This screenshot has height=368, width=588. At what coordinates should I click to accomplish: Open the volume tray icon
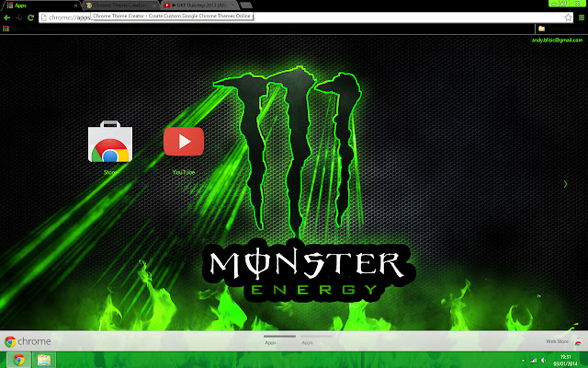click(543, 361)
